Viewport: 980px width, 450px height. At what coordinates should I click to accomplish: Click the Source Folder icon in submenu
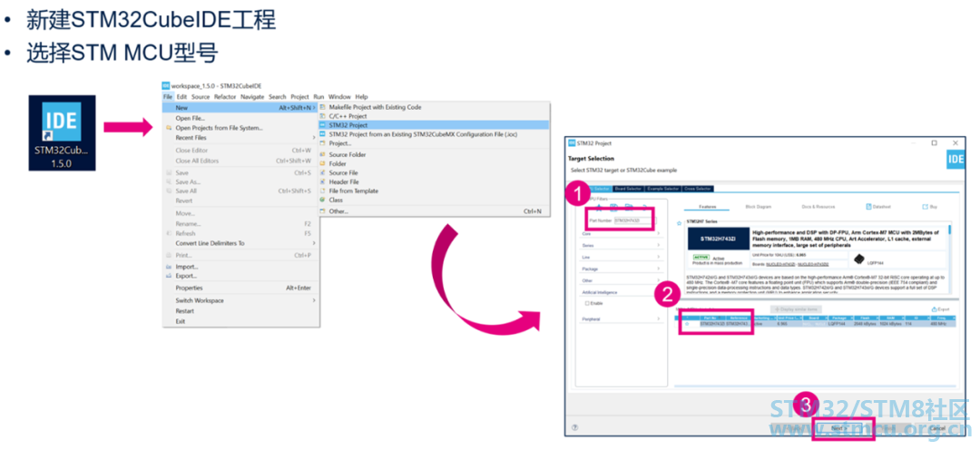coord(323,154)
